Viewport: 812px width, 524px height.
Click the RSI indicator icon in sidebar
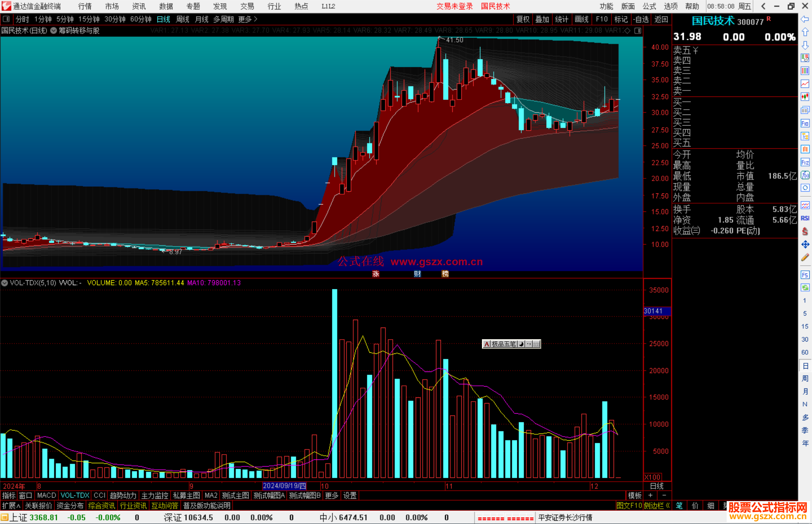pos(805,218)
